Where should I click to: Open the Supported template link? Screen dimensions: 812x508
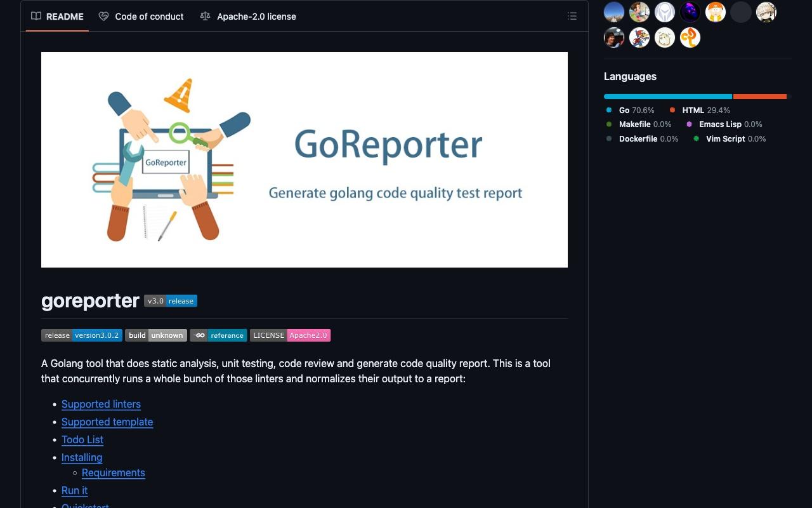click(x=107, y=422)
